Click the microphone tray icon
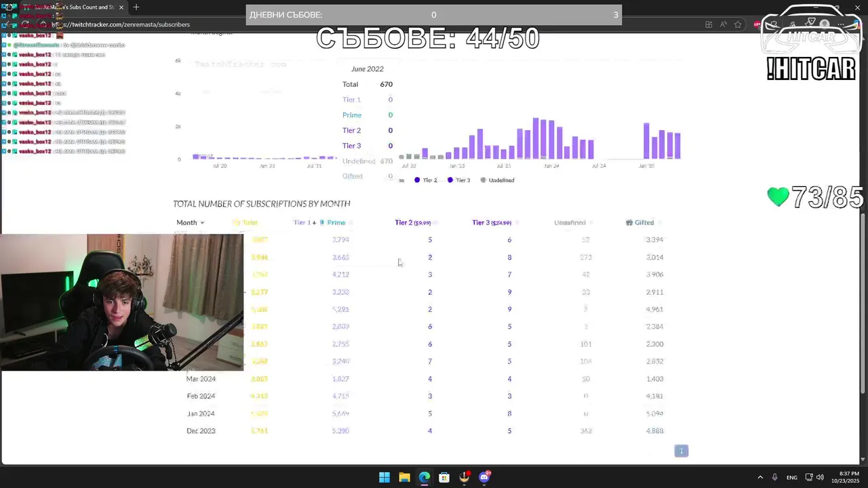This screenshot has height=488, width=868. point(774,477)
